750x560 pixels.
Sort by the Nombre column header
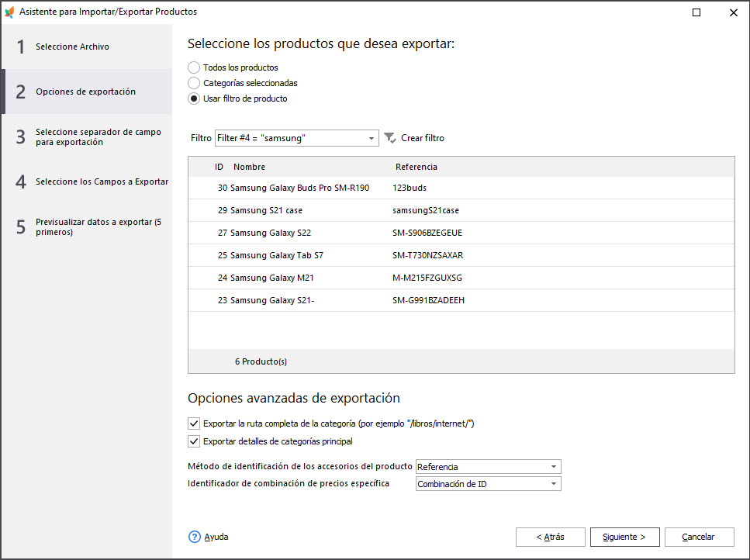coord(249,167)
